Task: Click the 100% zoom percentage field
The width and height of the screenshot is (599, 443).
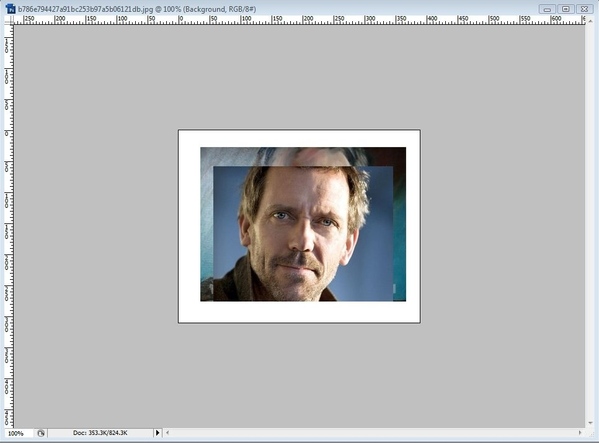Action: pos(18,433)
